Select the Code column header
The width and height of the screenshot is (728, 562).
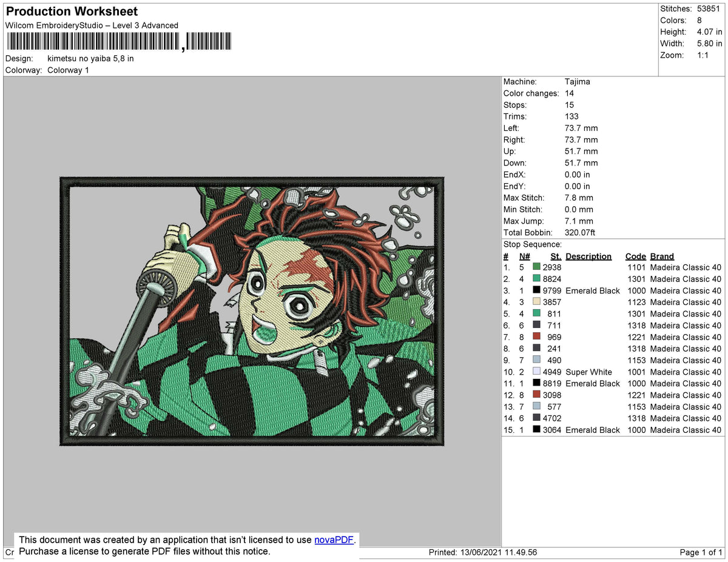[x=635, y=256]
